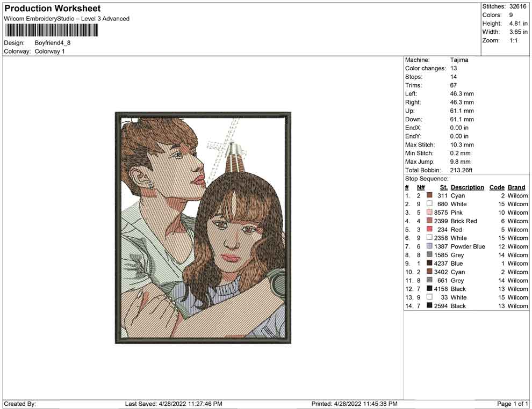Click the Production Worksheet title
Image resolution: width=532 pixels, height=409 pixels.
point(52,9)
